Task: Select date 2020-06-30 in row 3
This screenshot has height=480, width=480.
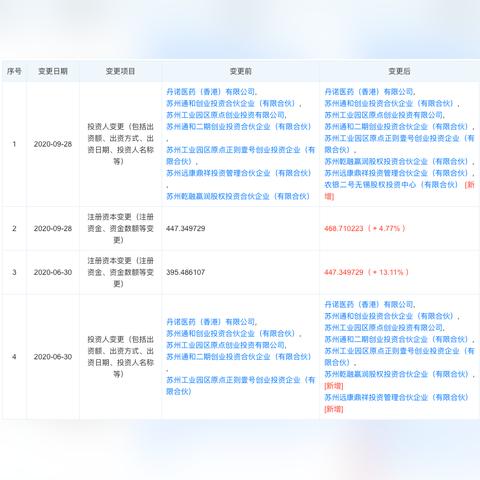Action: click(53, 272)
